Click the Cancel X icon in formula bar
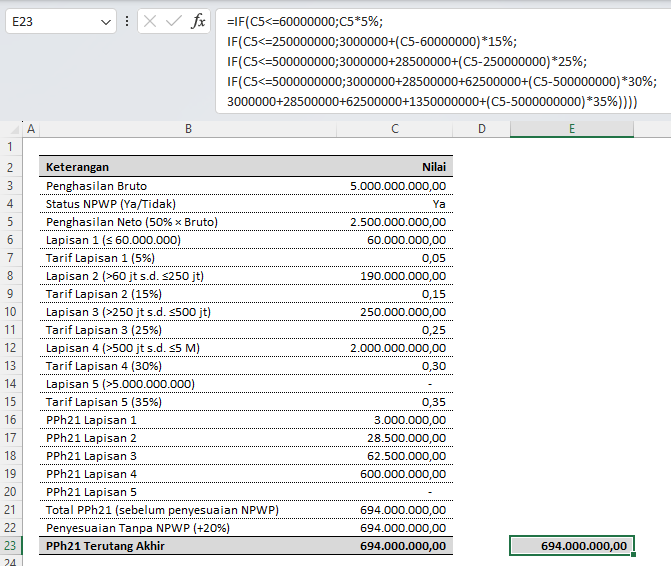The height and width of the screenshot is (566, 671). 150,21
